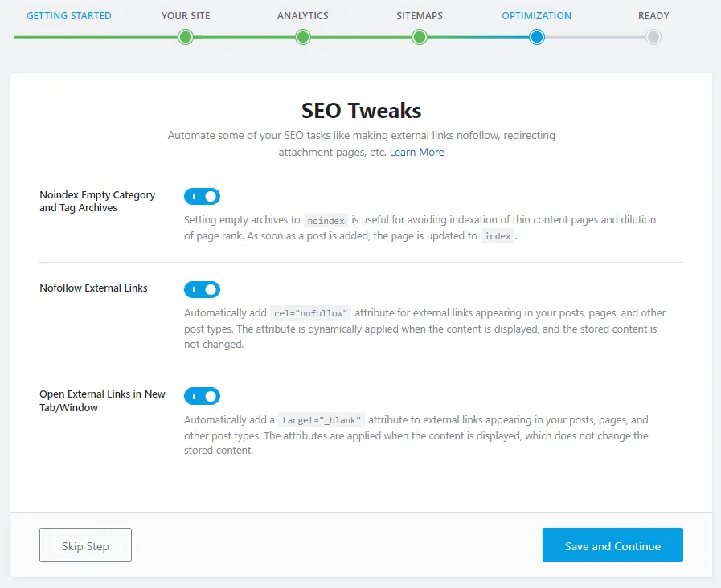Click Save and Continue
This screenshot has width=721, height=588.
tap(612, 546)
